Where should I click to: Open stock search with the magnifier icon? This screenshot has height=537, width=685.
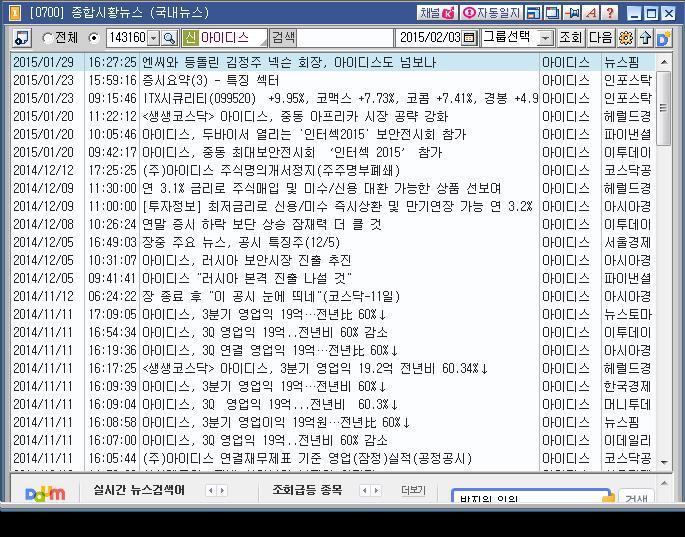point(169,38)
